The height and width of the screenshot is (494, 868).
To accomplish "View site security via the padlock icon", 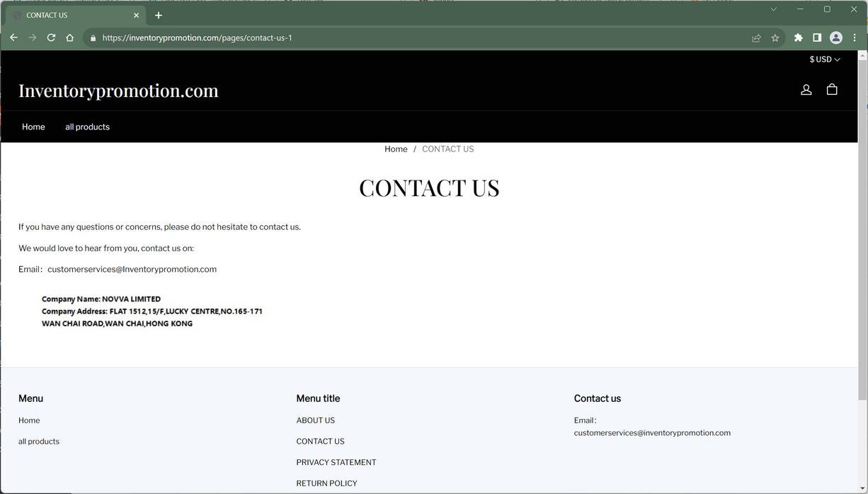I will coord(93,38).
